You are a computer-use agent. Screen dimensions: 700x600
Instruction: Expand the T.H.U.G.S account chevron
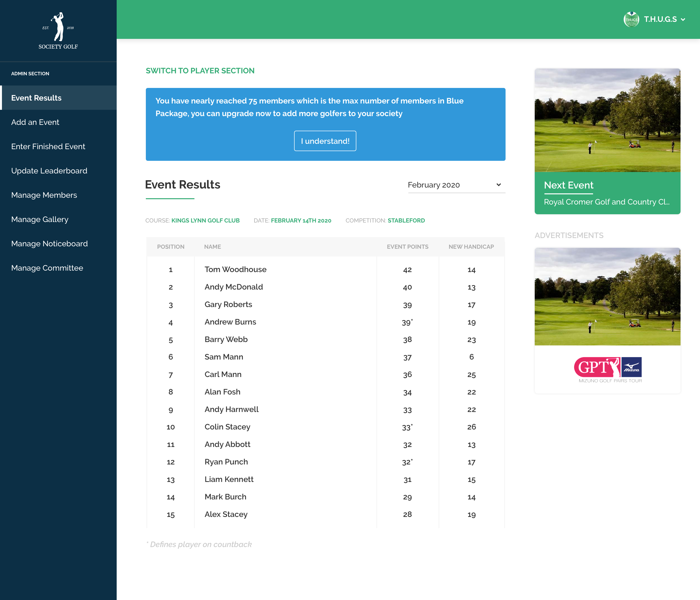point(683,20)
